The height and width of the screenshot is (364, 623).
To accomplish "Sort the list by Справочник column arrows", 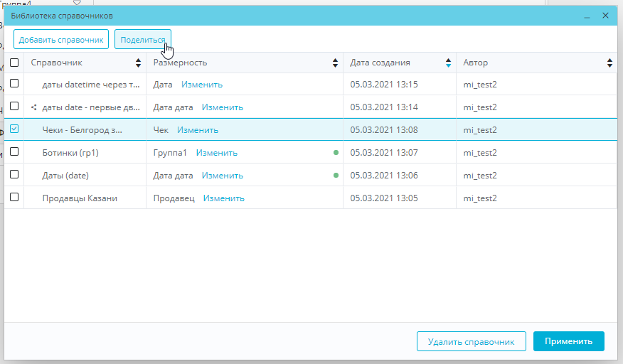I will coord(138,63).
